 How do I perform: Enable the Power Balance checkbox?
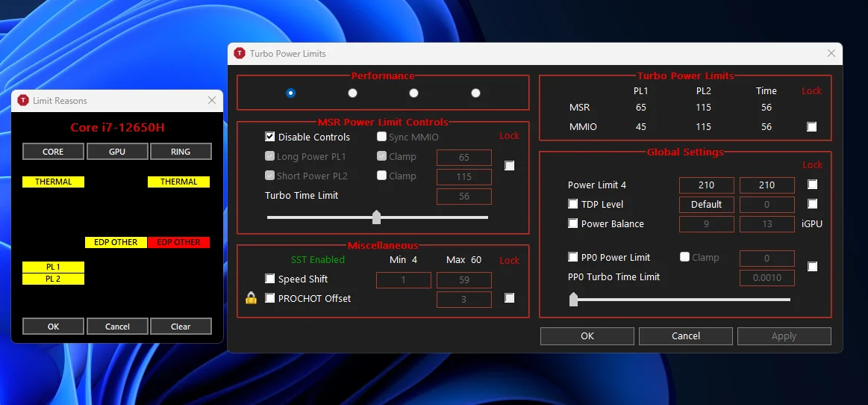(x=573, y=224)
